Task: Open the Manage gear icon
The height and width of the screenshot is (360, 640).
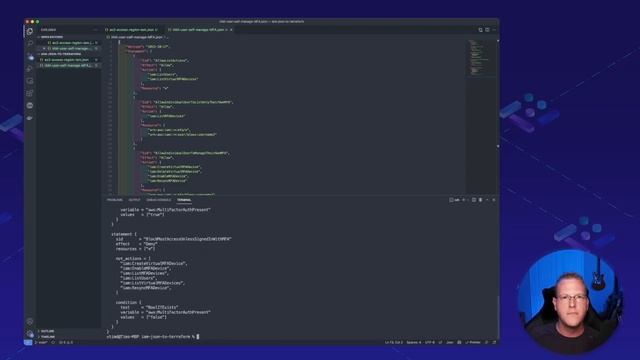Action: 30,333
